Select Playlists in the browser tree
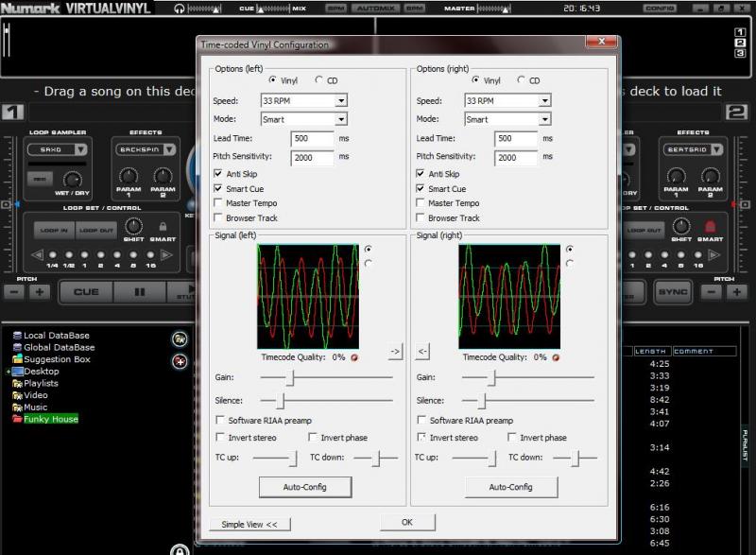 [41, 384]
